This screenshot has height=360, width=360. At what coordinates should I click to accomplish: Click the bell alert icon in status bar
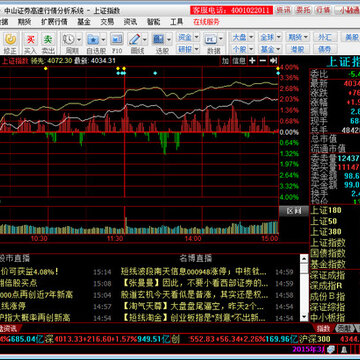tap(343, 349)
